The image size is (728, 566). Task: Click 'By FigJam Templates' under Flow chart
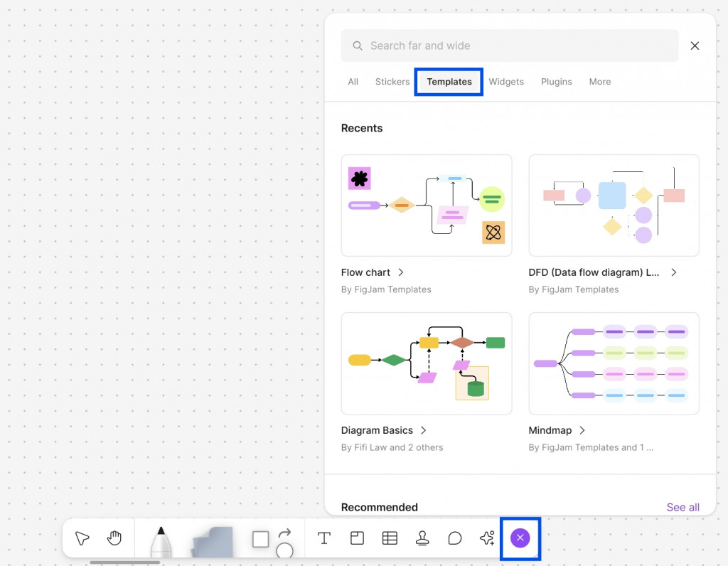(386, 289)
